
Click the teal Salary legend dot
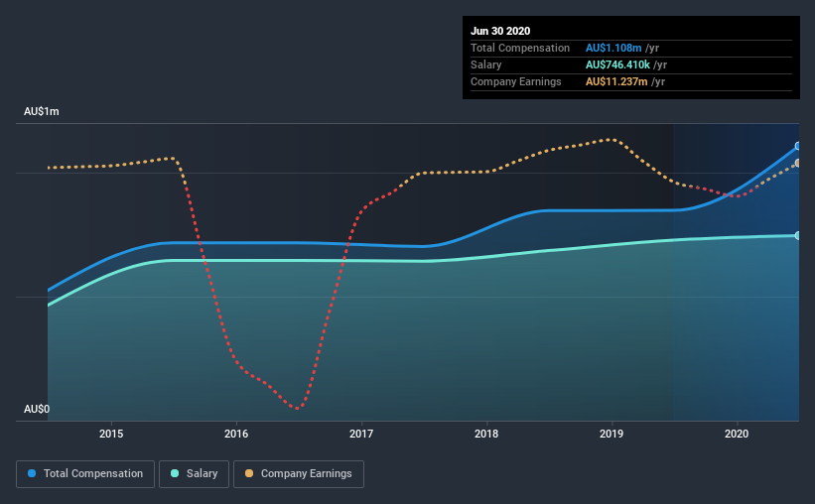click(x=175, y=473)
